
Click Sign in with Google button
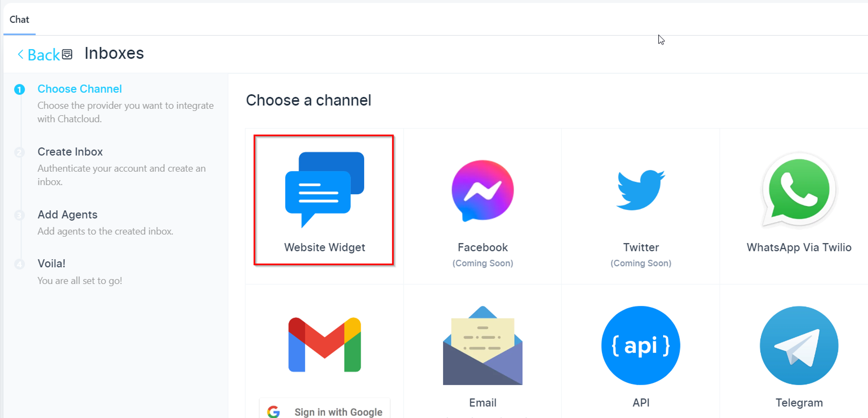[x=325, y=411]
